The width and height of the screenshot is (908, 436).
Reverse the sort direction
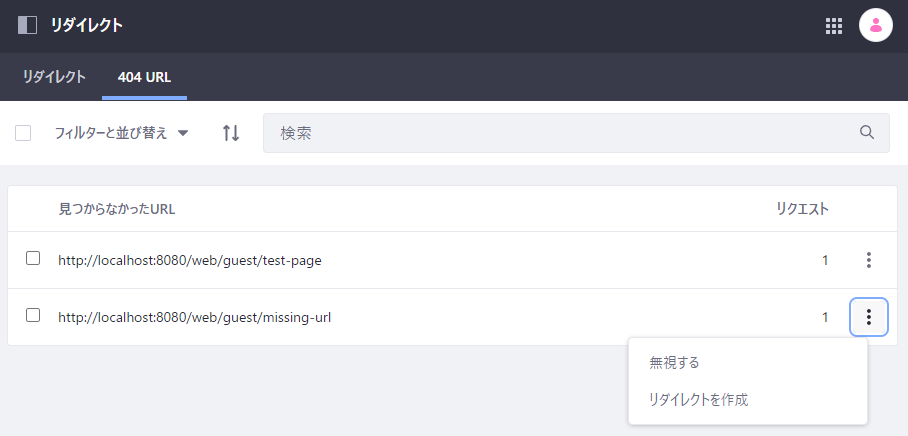[x=231, y=133]
